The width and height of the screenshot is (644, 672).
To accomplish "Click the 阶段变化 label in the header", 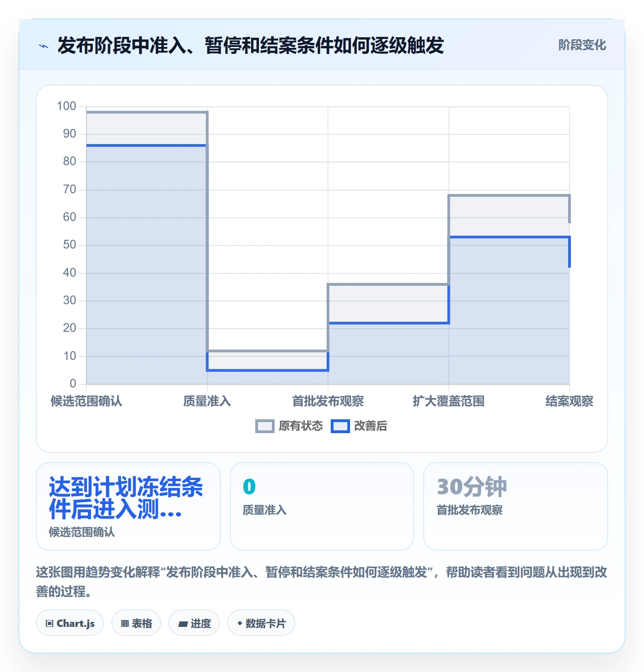I will 582,45.
